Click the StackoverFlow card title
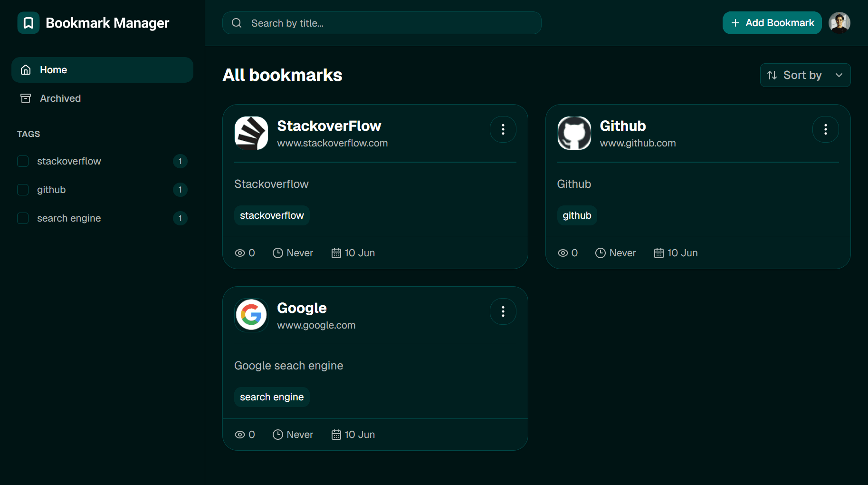868x485 pixels. [329, 126]
